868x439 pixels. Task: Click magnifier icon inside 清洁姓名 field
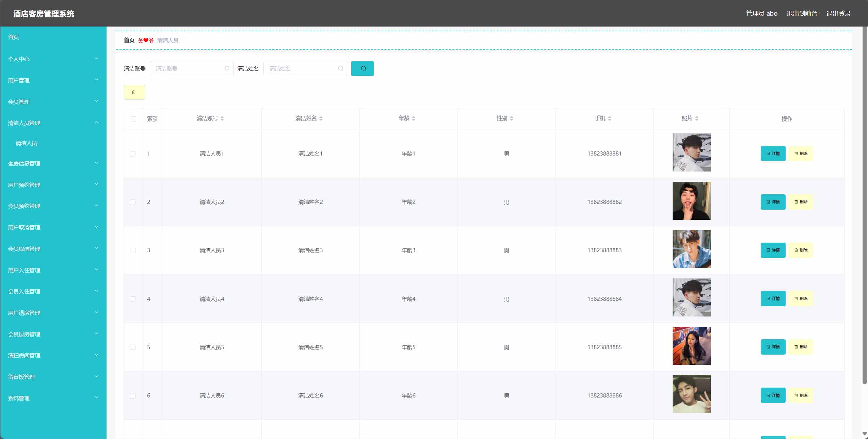341,68
